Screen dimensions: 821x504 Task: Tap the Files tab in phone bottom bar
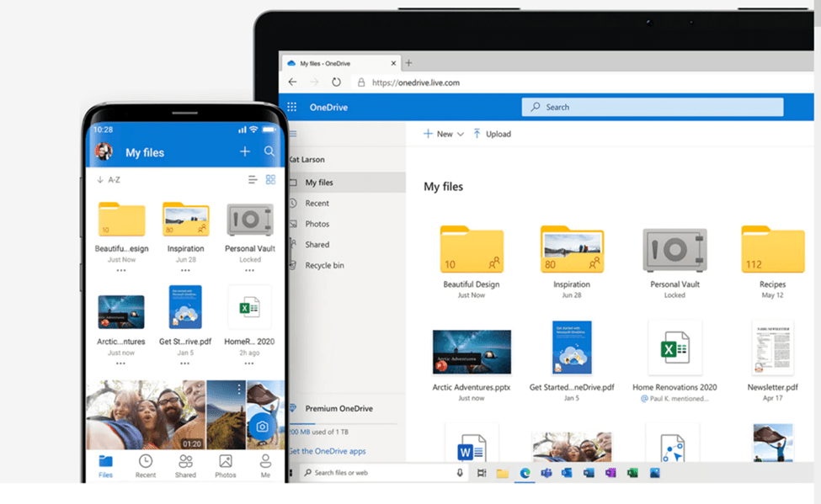click(x=106, y=466)
